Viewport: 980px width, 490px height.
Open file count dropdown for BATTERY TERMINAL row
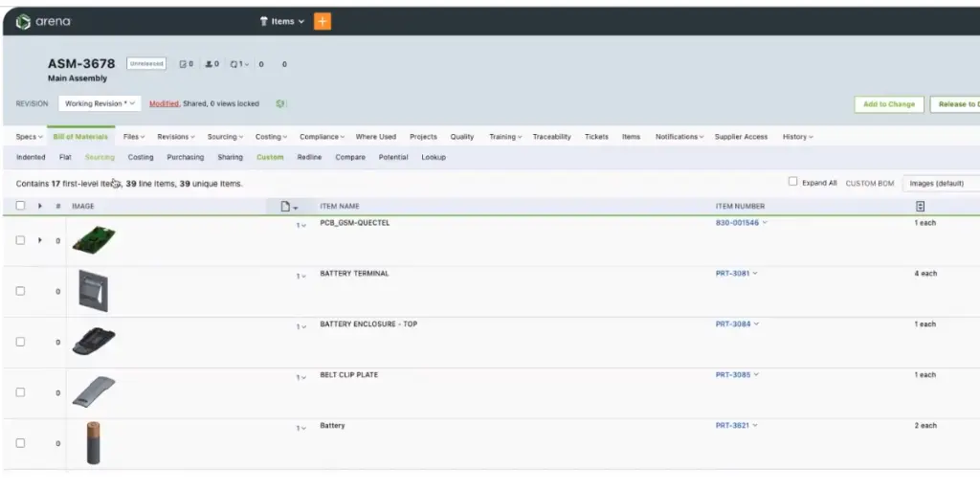pyautogui.click(x=301, y=277)
